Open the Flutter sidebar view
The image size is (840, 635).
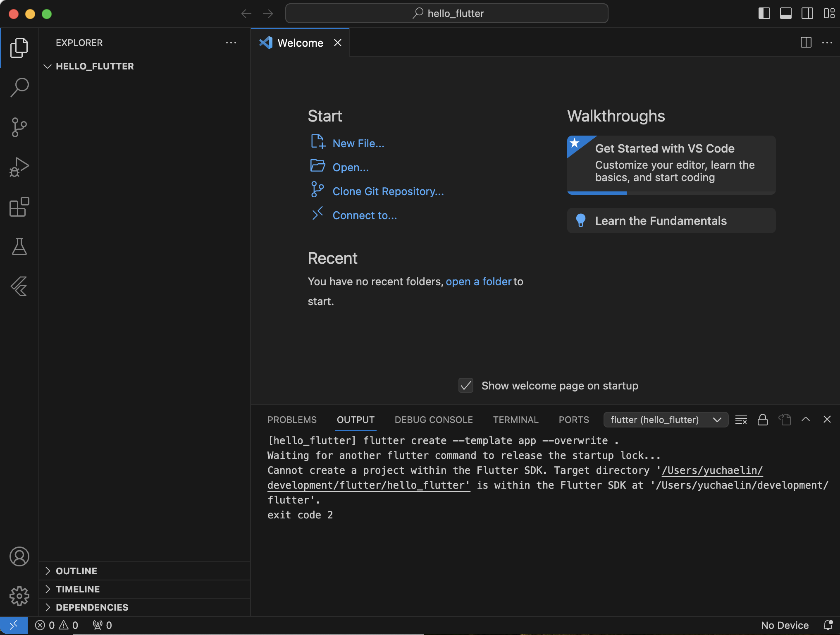click(x=19, y=286)
